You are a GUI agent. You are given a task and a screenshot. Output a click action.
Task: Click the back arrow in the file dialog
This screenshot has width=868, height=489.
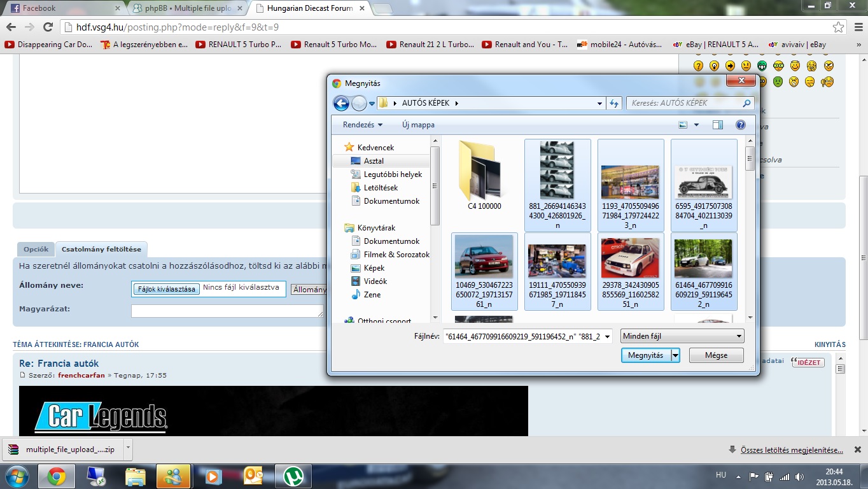tap(341, 103)
